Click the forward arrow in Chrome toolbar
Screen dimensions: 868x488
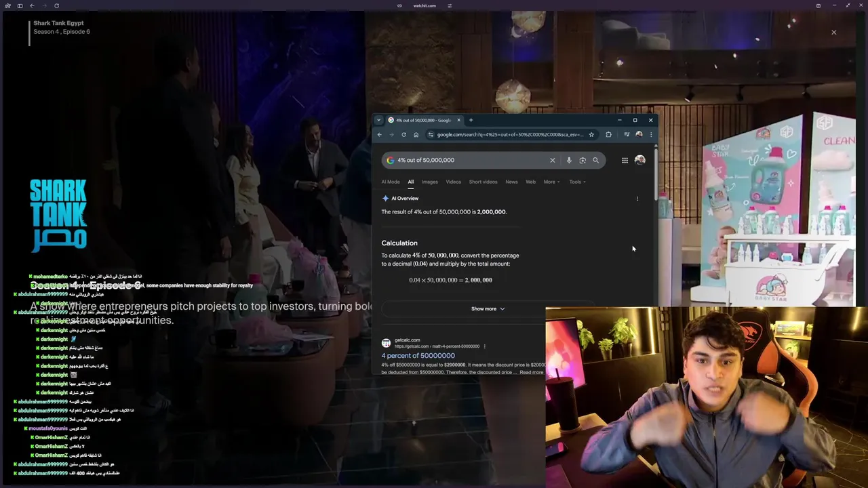391,134
